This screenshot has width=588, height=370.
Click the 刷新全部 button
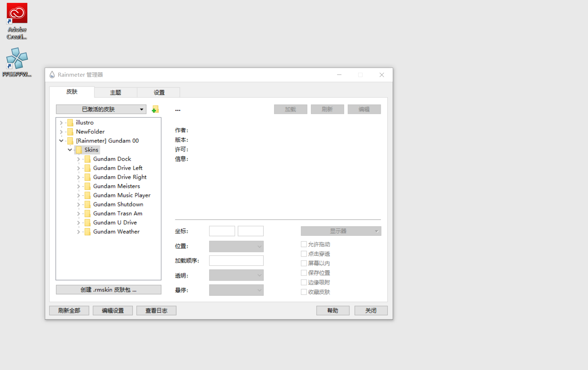coord(69,311)
